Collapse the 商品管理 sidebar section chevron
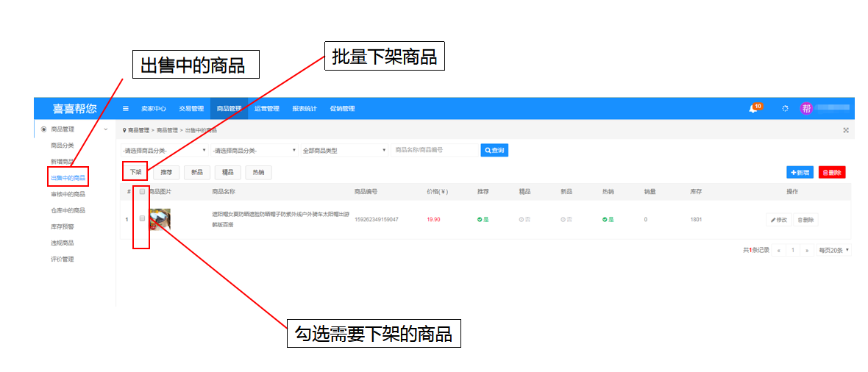Screen dimensions: 868x372 tap(106, 129)
